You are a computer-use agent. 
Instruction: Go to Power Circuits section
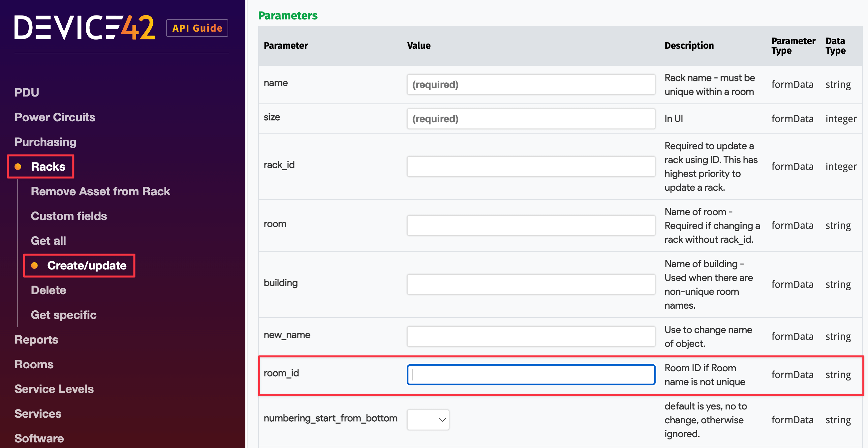55,117
